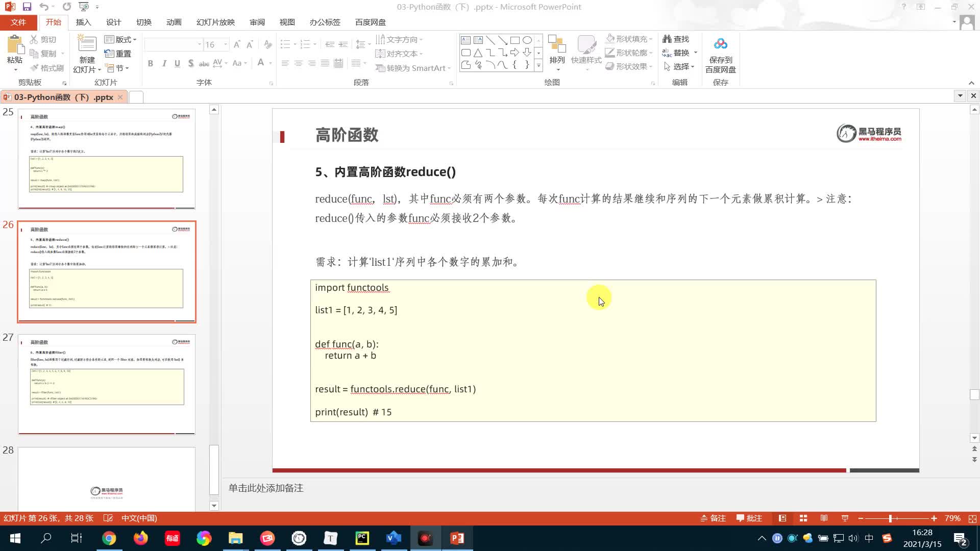This screenshot has height=551, width=980.
Task: Toggle Underline formatting button
Action: click(177, 63)
